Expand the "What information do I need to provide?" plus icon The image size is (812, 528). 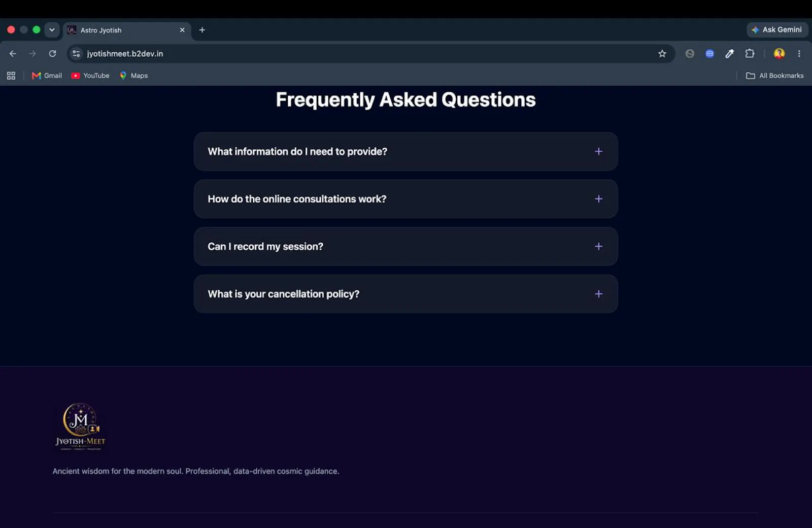click(599, 151)
